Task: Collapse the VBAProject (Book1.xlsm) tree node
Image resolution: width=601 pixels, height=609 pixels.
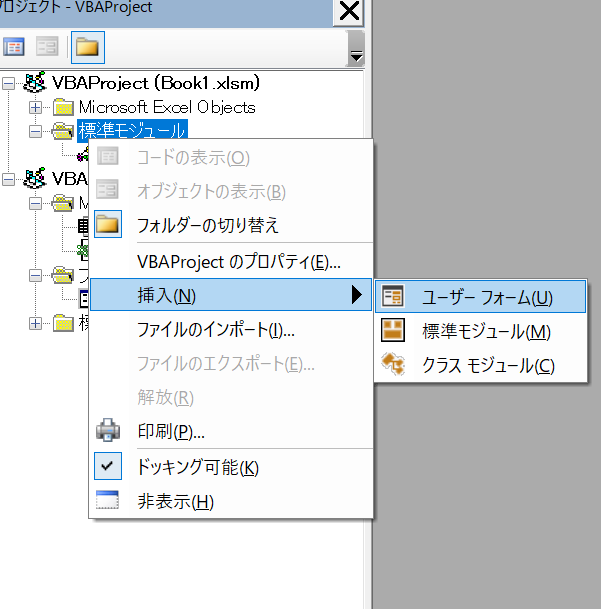Action: [x=9, y=83]
